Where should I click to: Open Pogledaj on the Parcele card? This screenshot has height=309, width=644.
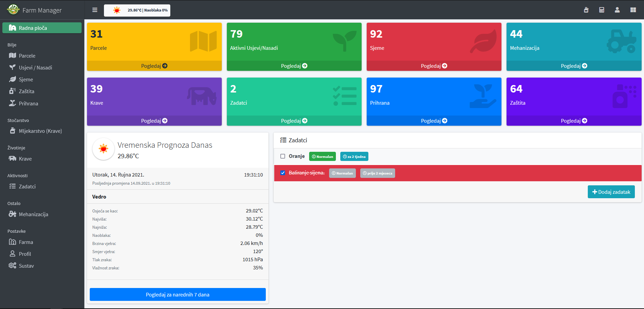154,66
